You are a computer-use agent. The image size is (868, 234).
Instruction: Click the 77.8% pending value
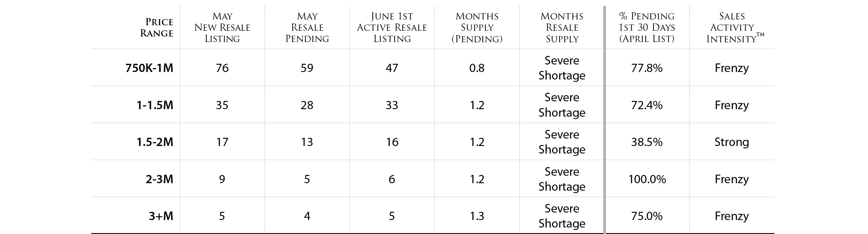tap(647, 68)
